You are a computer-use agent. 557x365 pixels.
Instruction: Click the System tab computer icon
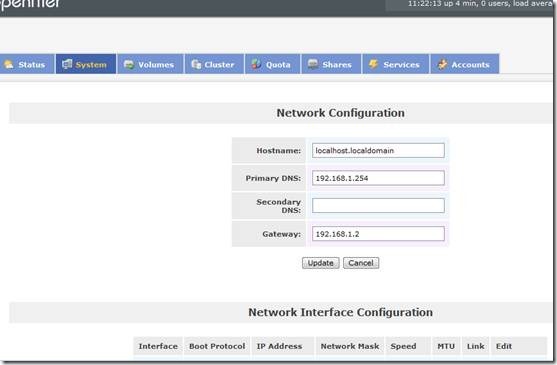67,64
